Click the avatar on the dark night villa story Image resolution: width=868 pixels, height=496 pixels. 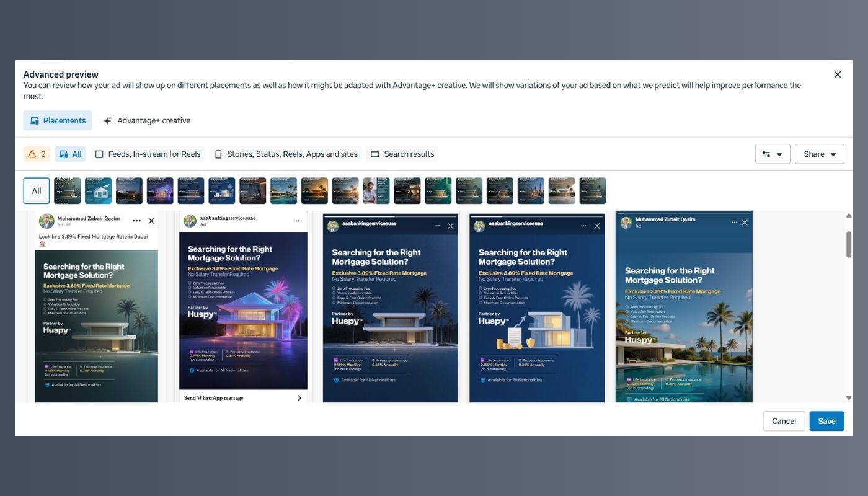[x=333, y=226]
